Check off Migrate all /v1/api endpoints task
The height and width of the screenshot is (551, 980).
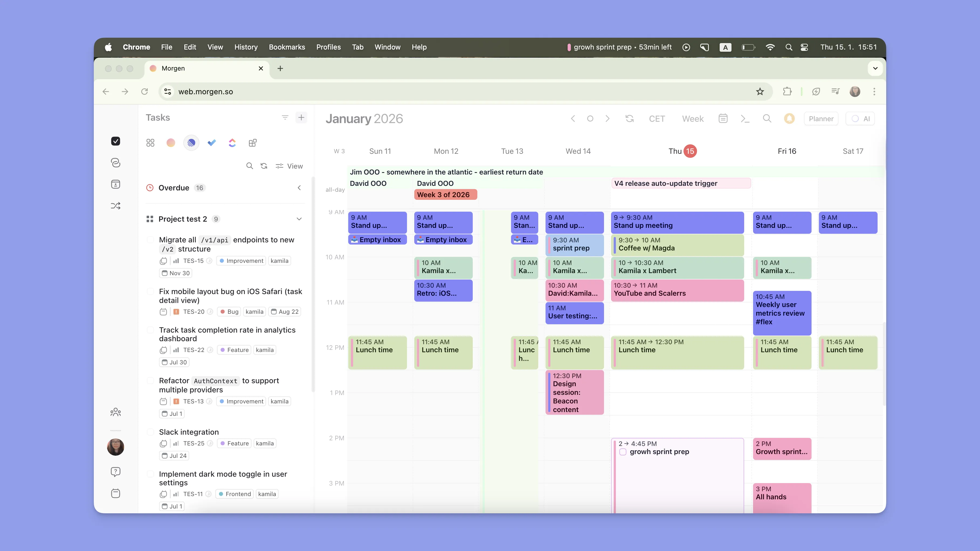(151, 240)
